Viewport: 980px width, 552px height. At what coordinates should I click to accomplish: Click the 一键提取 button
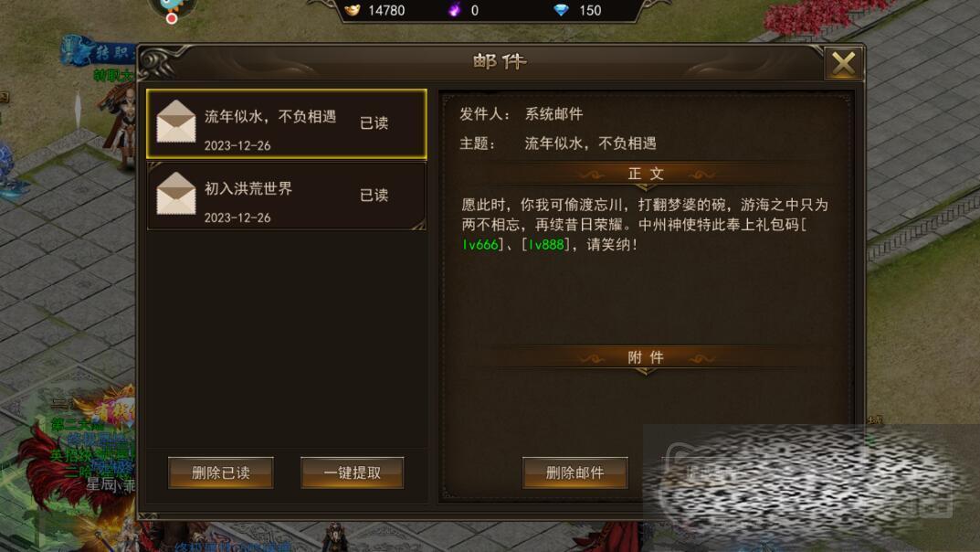pyautogui.click(x=352, y=472)
